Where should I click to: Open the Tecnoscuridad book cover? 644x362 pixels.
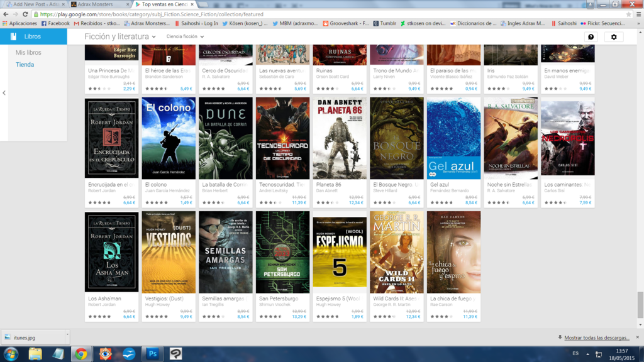[x=282, y=138]
